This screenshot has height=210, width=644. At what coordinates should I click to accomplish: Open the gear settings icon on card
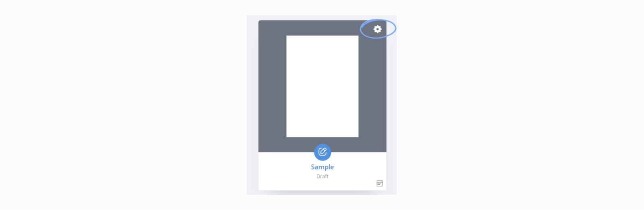point(377,29)
